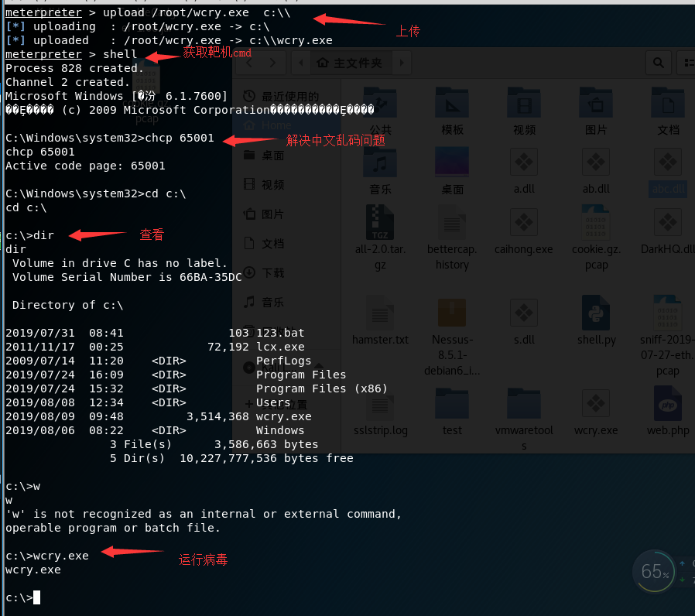Click the 主文件夹 path button

click(x=349, y=63)
